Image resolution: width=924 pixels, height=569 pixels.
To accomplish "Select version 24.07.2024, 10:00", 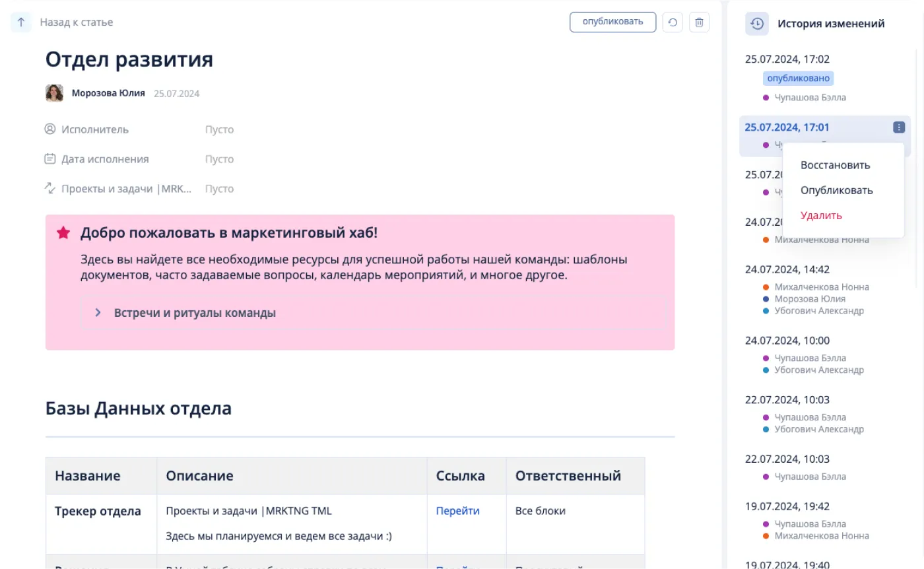I will point(787,341).
